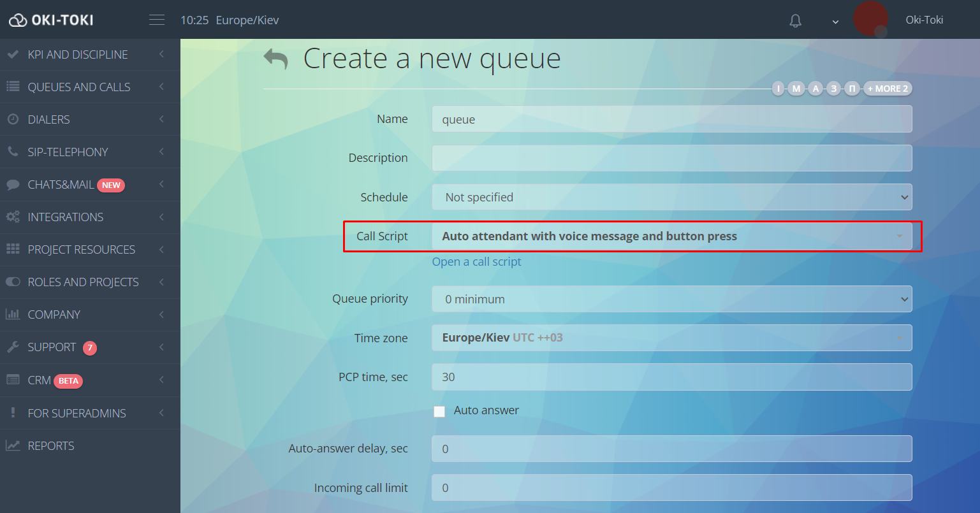Click the Integrations gears icon
980x513 pixels.
pos(13,217)
